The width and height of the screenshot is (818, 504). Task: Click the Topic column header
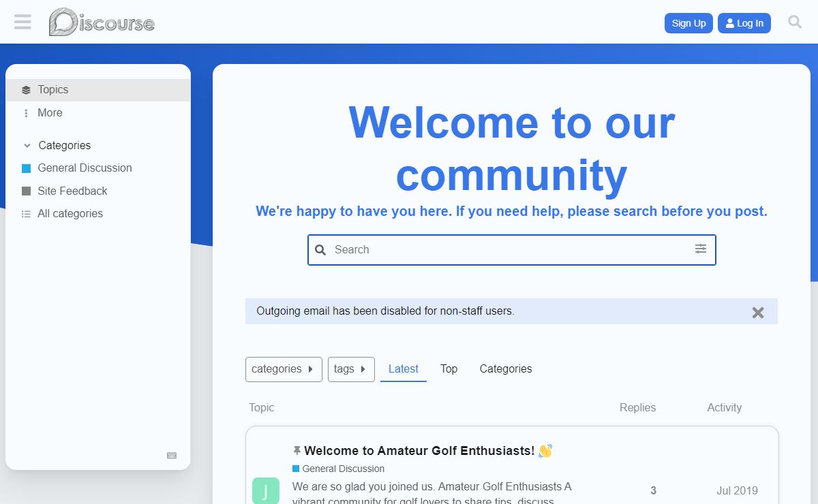click(262, 408)
